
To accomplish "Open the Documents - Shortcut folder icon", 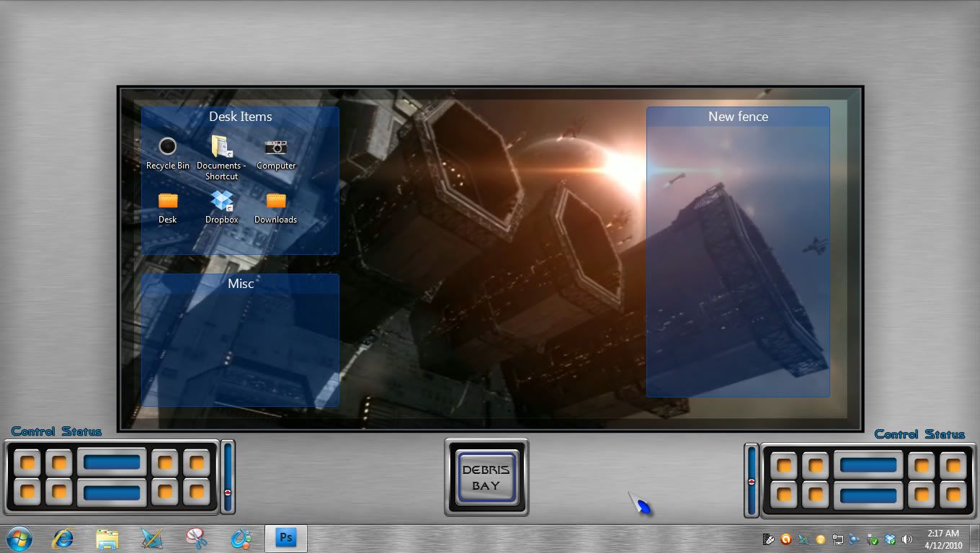I will point(221,158).
